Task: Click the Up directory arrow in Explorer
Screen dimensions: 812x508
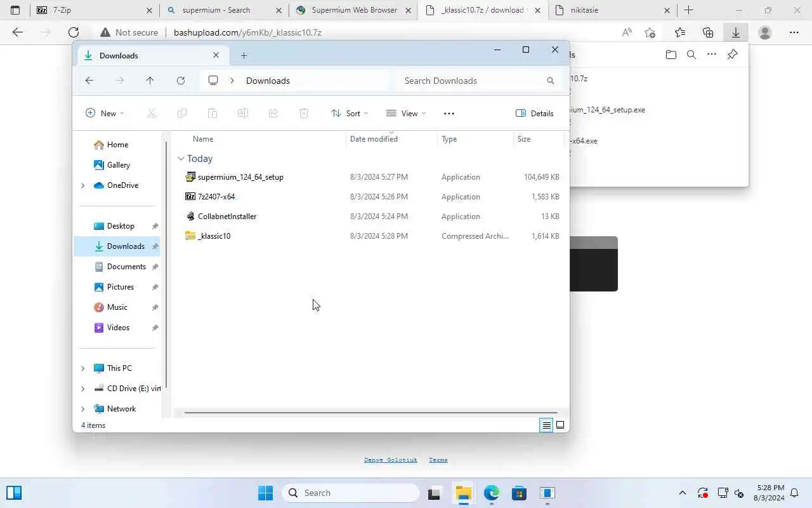Action: pos(150,81)
